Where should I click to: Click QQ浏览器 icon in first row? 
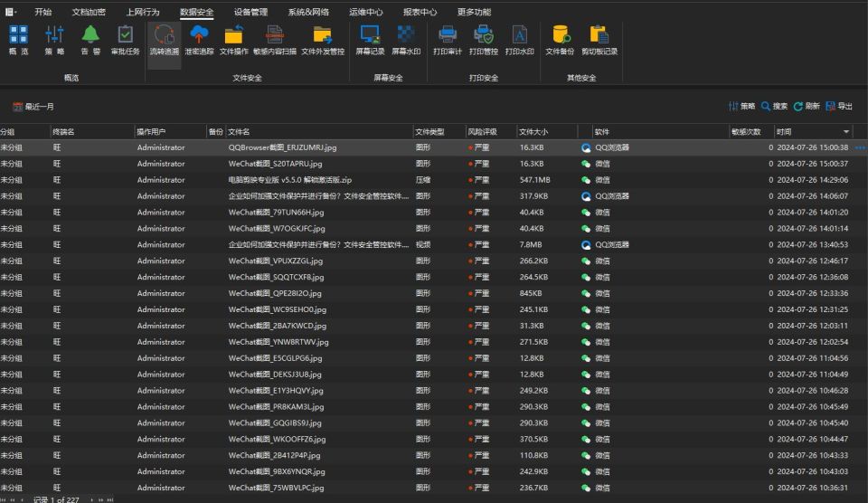pyautogui.click(x=586, y=147)
